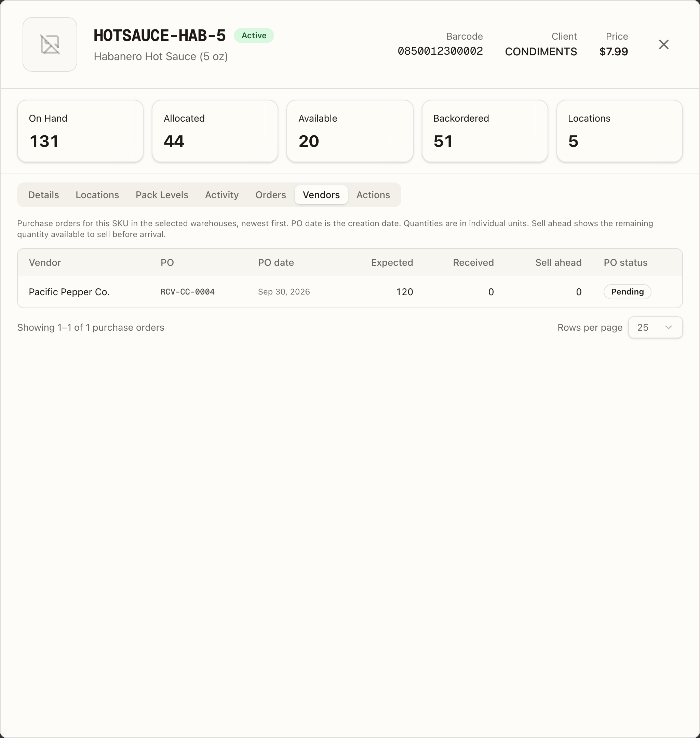The width and height of the screenshot is (700, 738).
Task: Click the PO status column header
Action: pyautogui.click(x=625, y=262)
